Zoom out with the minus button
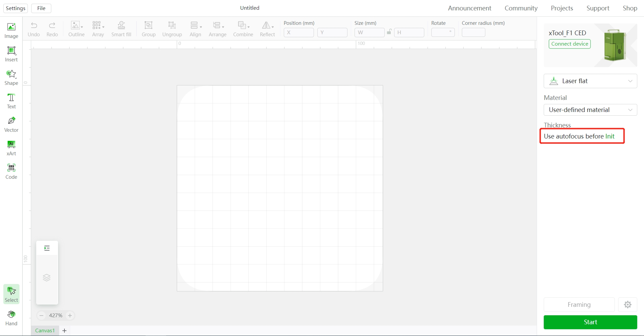 42,316
